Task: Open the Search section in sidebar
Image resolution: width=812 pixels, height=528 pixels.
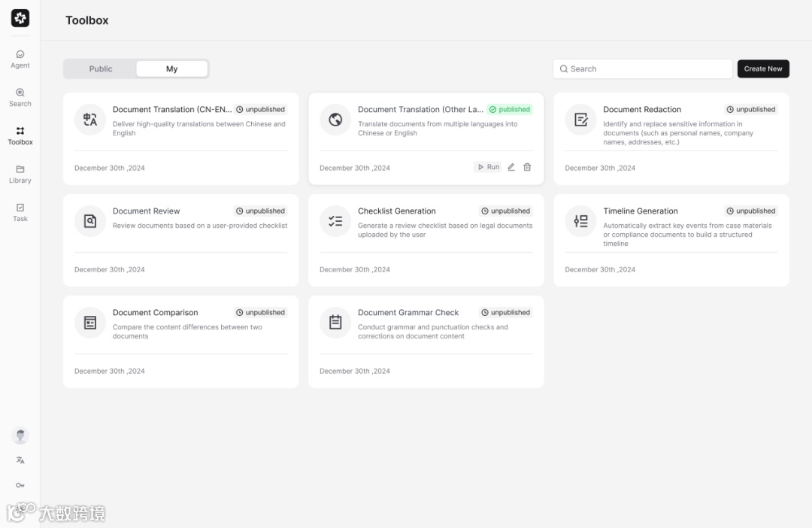Action: 20,98
